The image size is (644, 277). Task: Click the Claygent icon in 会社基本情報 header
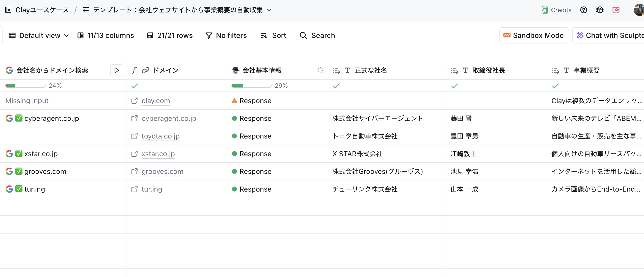click(x=235, y=70)
